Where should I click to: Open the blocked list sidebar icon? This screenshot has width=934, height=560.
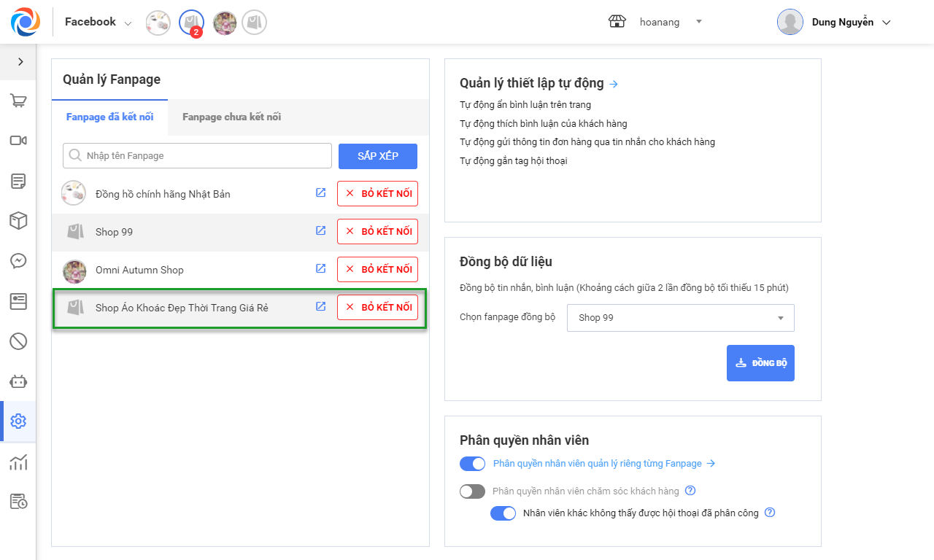pyautogui.click(x=18, y=341)
